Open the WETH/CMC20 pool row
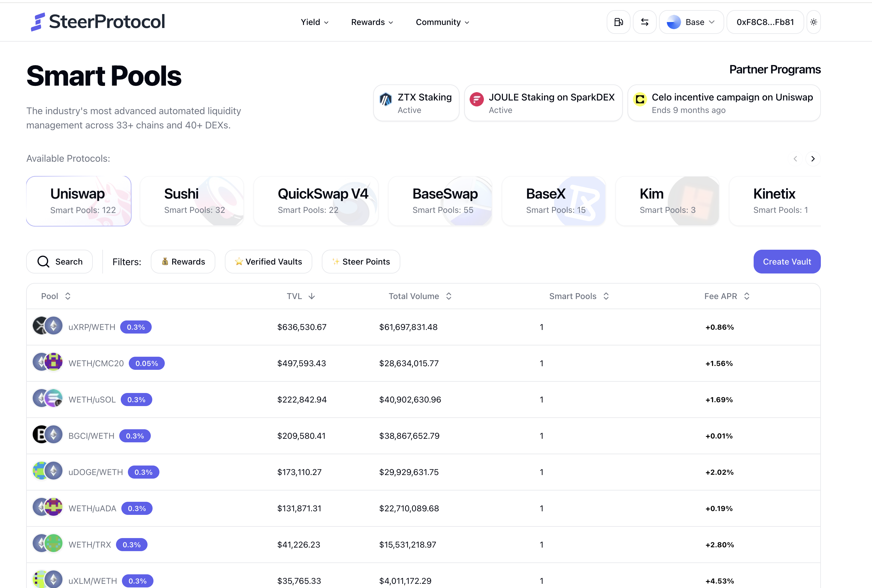 (x=423, y=363)
